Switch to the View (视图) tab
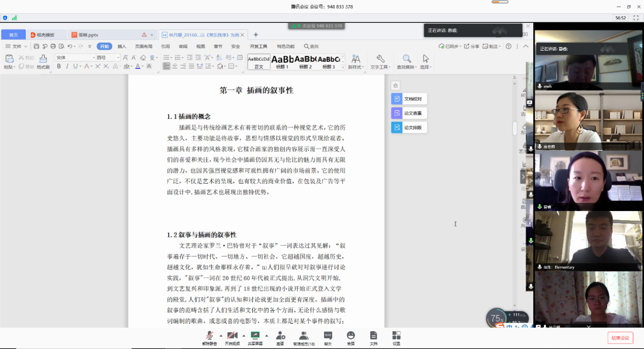 click(x=201, y=46)
